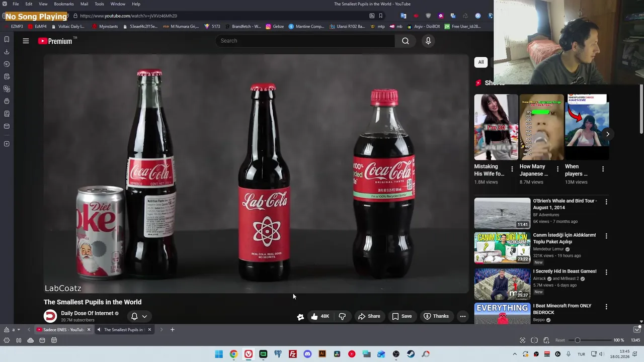
Task: Share the video via Share button
Action: pos(369,316)
